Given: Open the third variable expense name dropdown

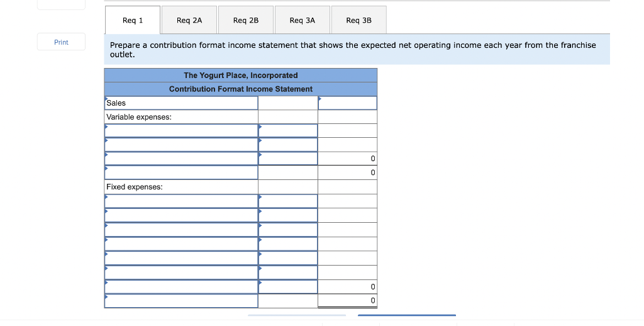Looking at the screenshot, I should click(181, 159).
